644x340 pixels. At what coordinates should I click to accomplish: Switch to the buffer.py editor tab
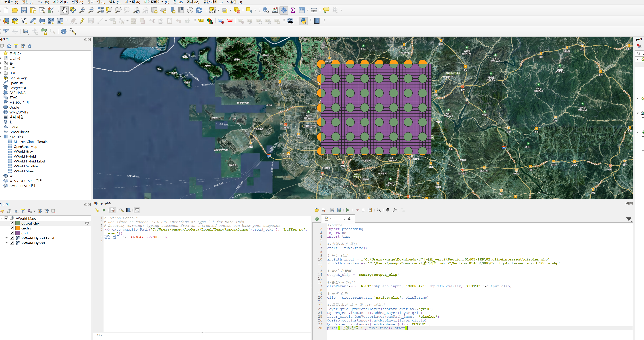click(337, 219)
